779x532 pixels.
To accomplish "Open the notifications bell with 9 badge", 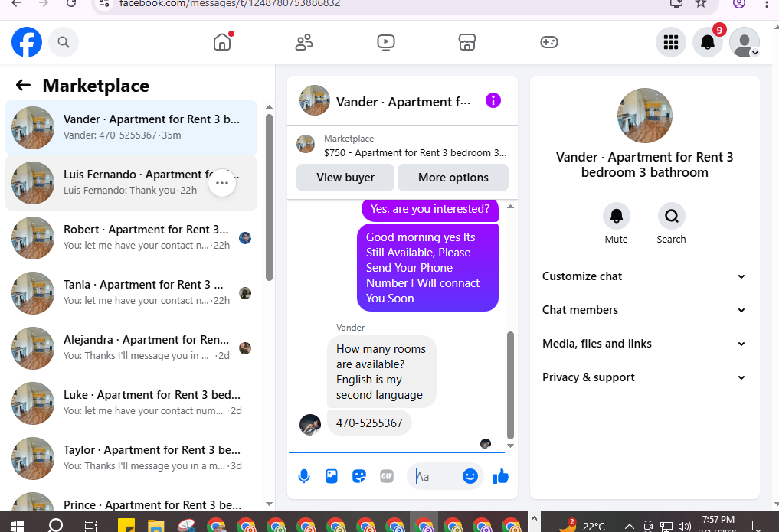I will (x=708, y=42).
